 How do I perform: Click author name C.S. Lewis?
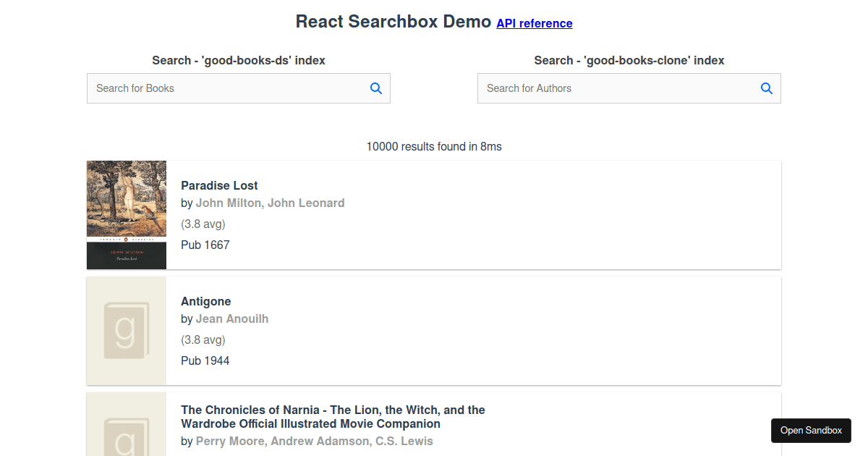click(405, 441)
